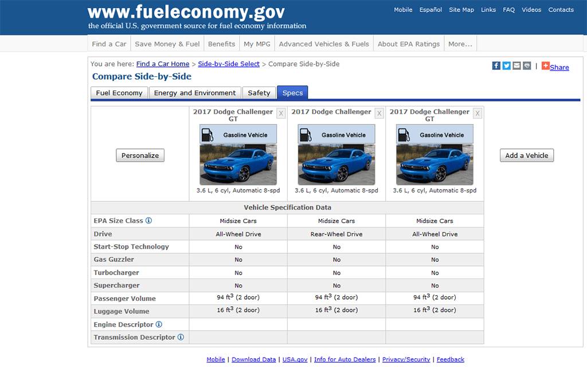Open Engine Descriptor info icon

(159, 324)
